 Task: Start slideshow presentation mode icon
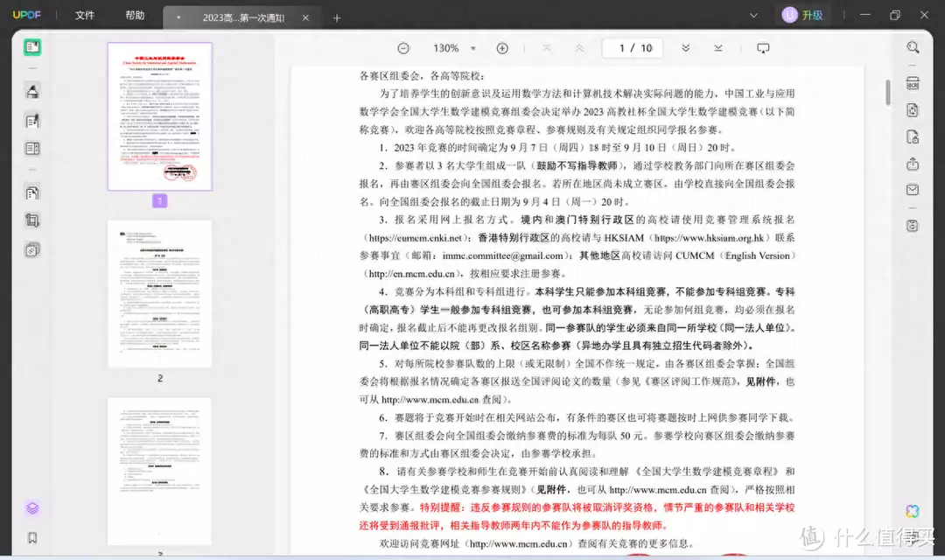click(763, 48)
